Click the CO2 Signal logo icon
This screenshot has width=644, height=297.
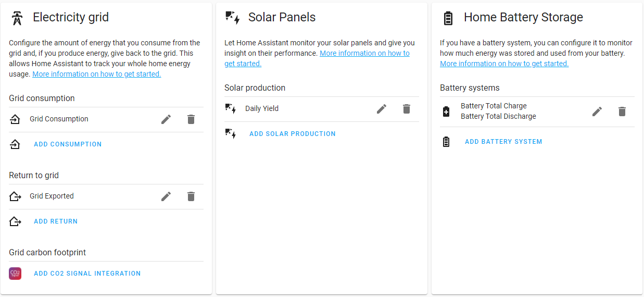[x=15, y=274]
